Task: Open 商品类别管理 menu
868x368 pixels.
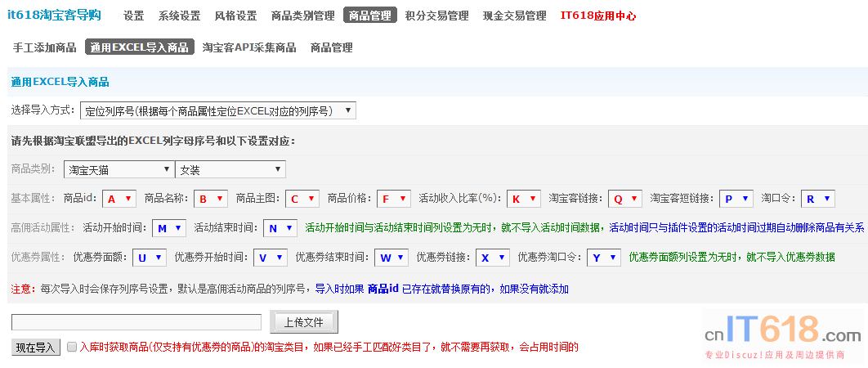Action: pyautogui.click(x=302, y=16)
